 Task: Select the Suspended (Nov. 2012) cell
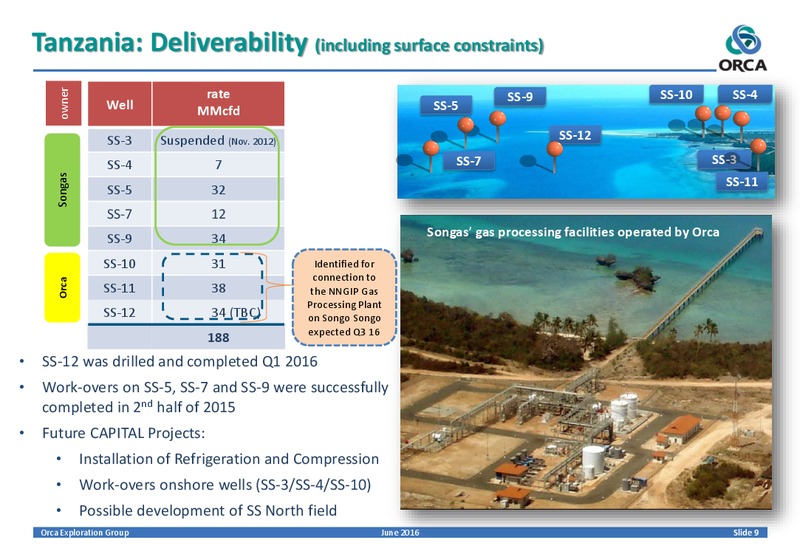[218, 140]
